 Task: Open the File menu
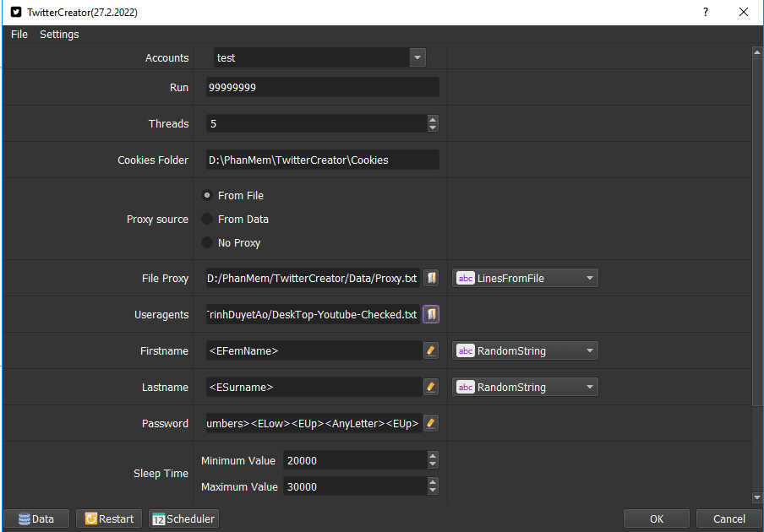tap(19, 34)
